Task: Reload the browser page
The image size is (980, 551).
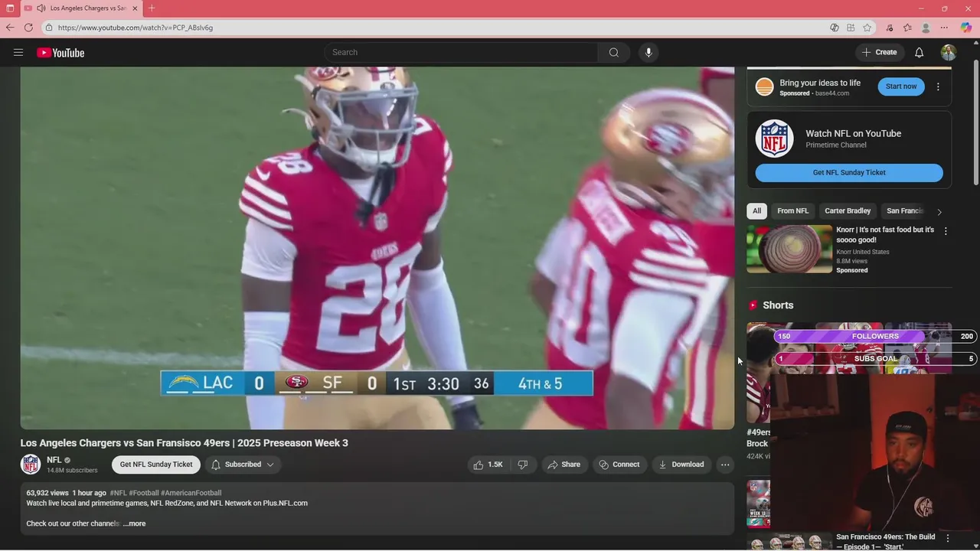Action: click(x=28, y=28)
